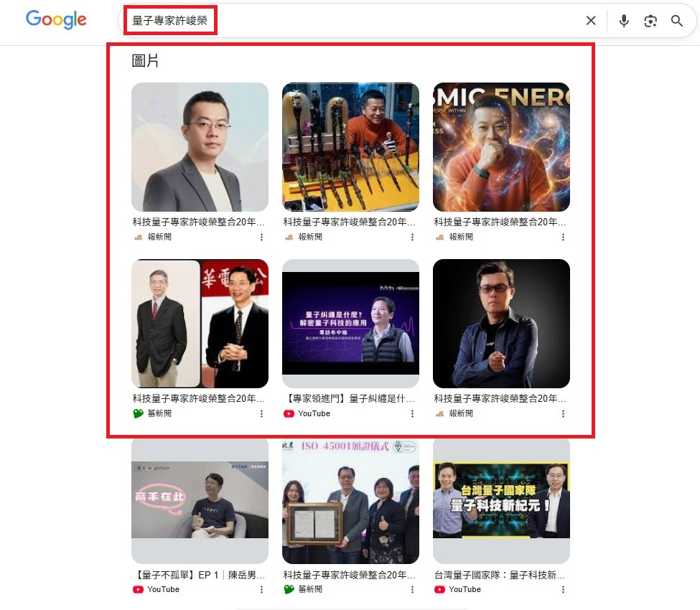Open the ISO 45001 certificate ceremony thumbnail

[x=350, y=499]
